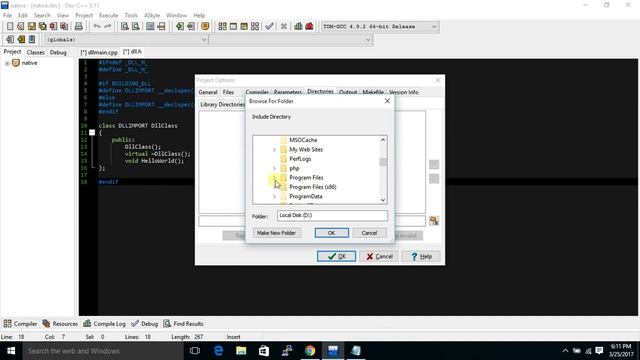Open Task View on the taskbar
The image size is (640, 360).
[x=195, y=351]
